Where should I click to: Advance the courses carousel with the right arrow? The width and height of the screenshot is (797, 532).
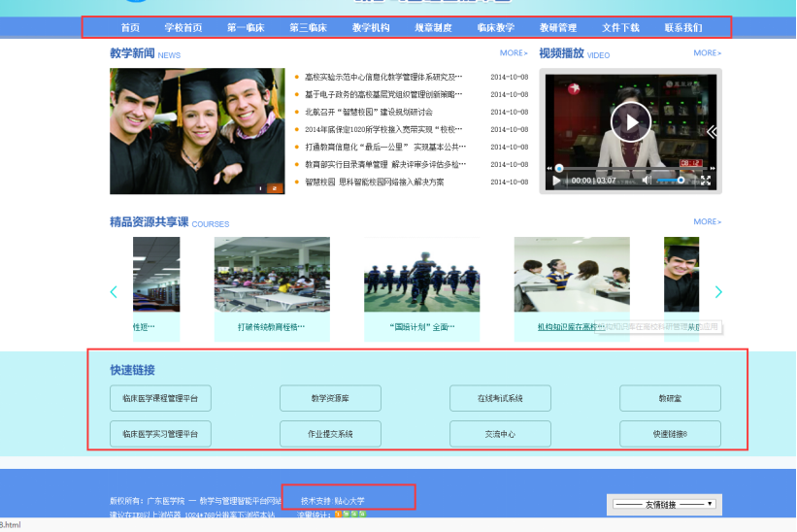tap(718, 291)
